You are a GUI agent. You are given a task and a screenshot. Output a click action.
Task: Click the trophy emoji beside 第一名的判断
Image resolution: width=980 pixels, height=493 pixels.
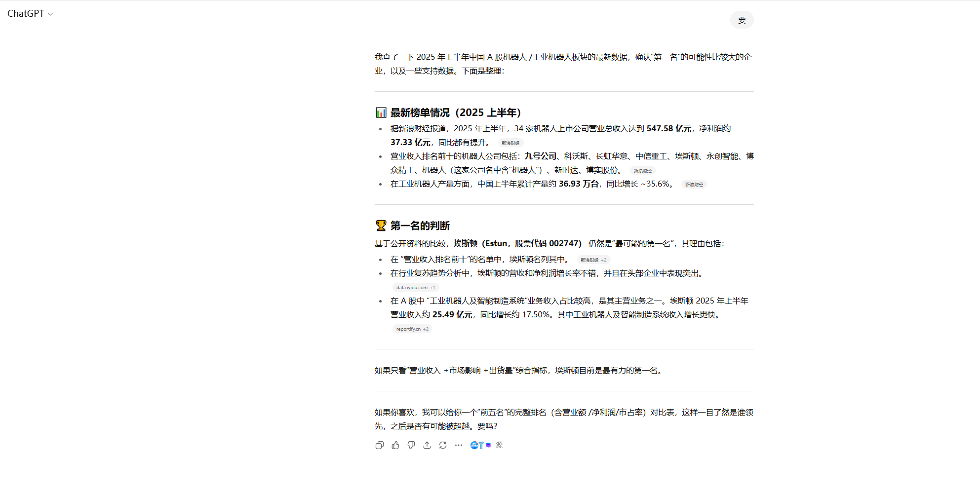[x=381, y=226]
